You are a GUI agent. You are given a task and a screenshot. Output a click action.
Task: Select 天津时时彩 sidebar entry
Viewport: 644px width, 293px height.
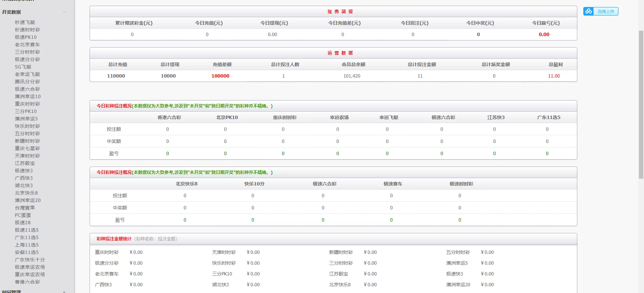click(x=27, y=156)
